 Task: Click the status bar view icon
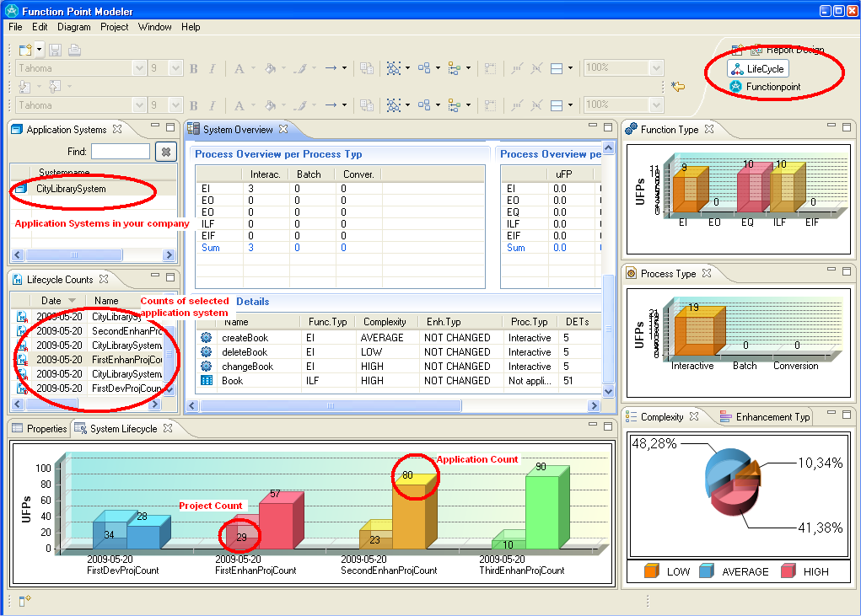point(24,601)
